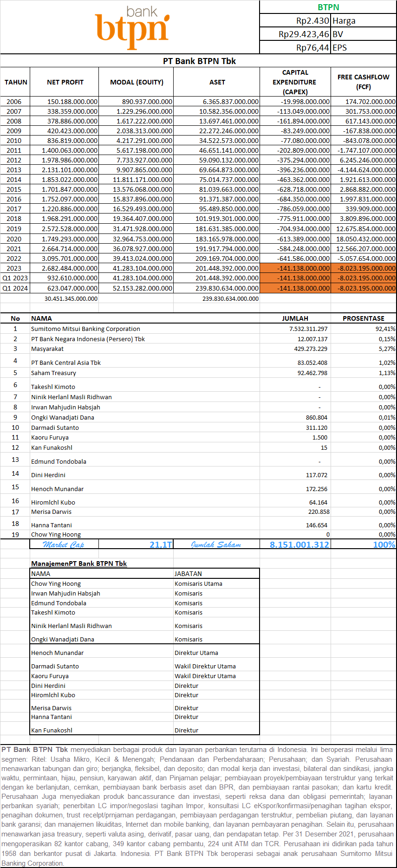Select the green BTPN ticker cell
This screenshot has height=868, width=397.
[x=328, y=7]
